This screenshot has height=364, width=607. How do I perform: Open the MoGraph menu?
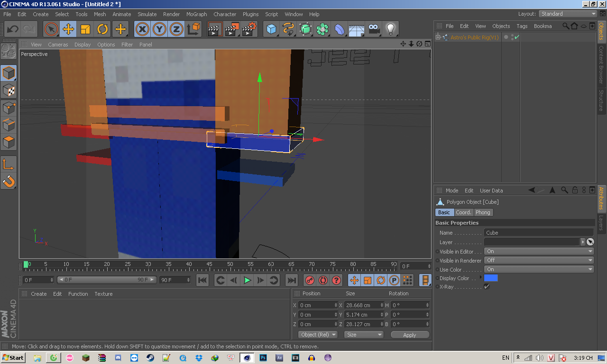196,14
